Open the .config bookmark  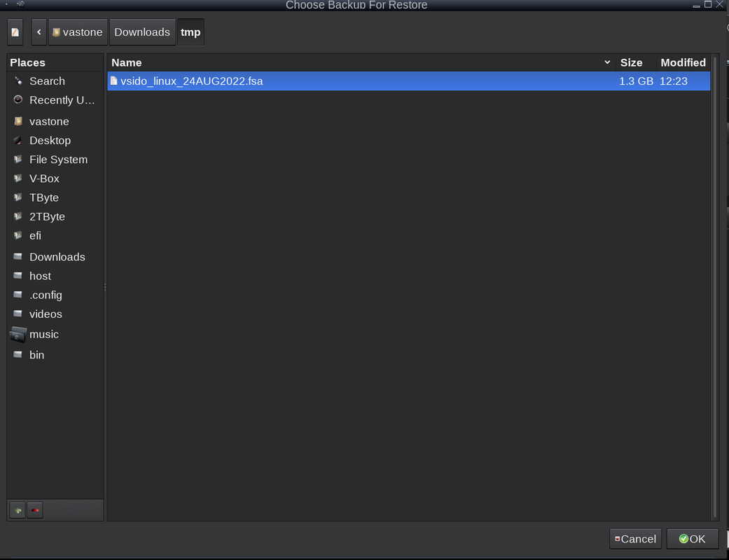pos(55,295)
